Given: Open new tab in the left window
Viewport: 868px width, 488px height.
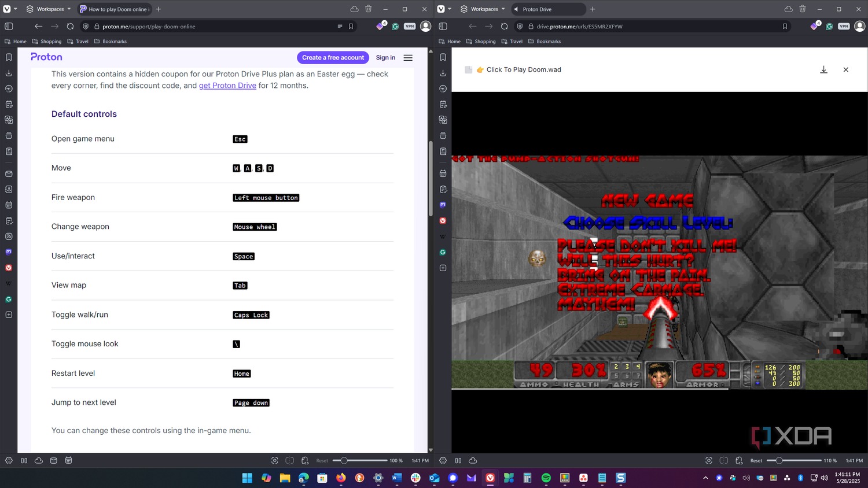Looking at the screenshot, I should click(159, 9).
